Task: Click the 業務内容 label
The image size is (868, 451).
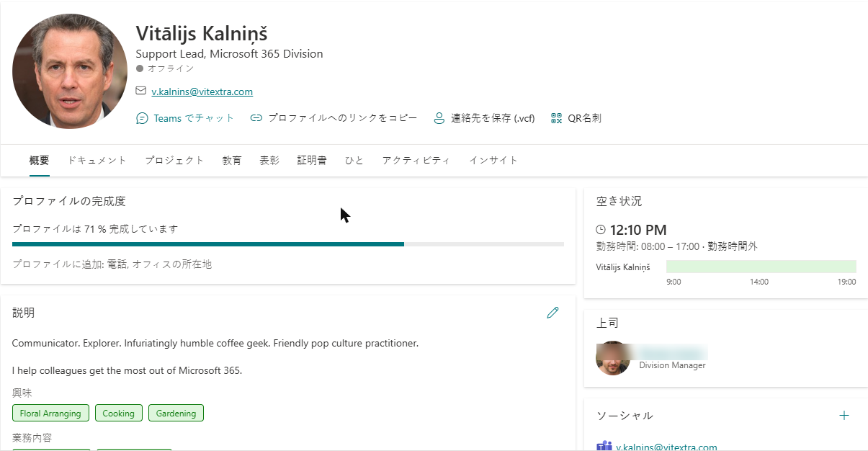Action: pos(32,437)
